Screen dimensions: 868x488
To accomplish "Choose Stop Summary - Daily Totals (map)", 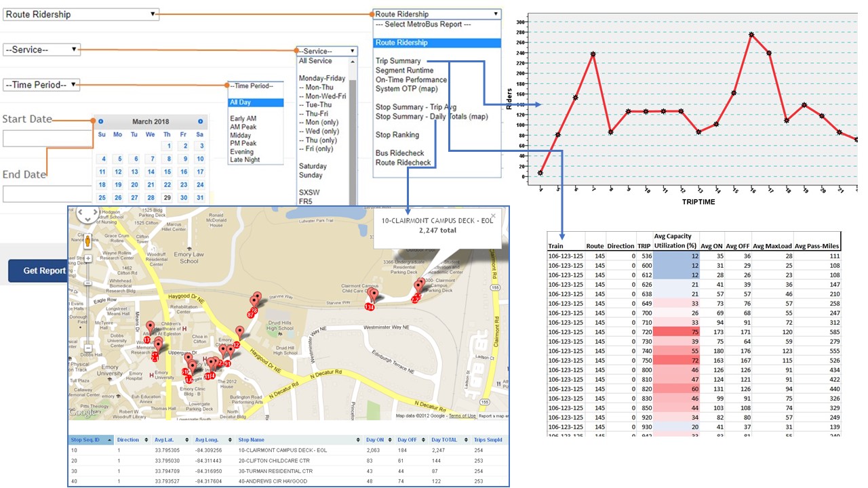I will (x=432, y=117).
